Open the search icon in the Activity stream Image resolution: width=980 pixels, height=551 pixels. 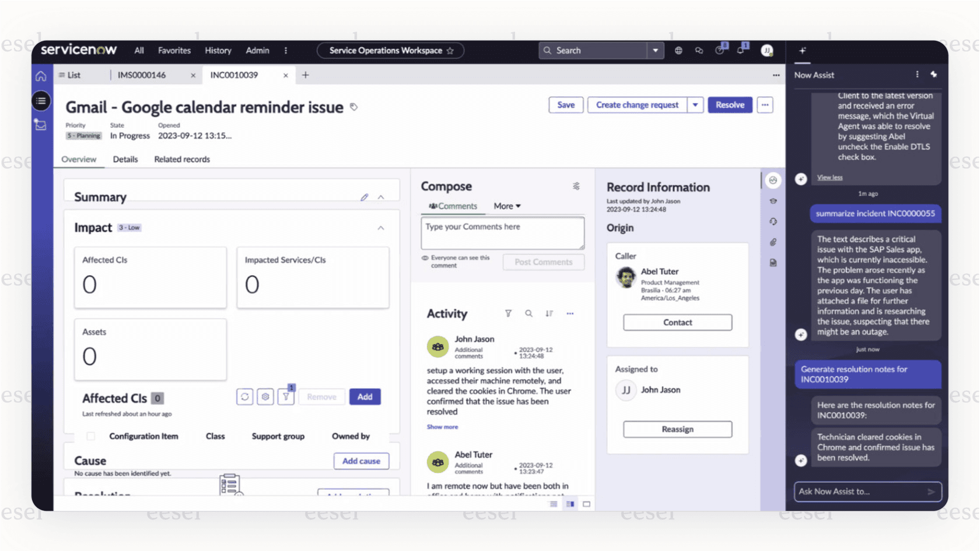(528, 314)
